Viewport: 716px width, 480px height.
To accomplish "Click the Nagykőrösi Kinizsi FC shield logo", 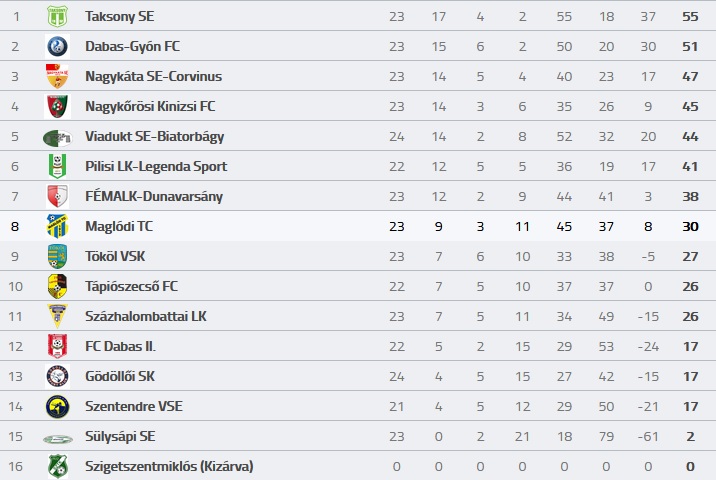I will click(x=58, y=106).
